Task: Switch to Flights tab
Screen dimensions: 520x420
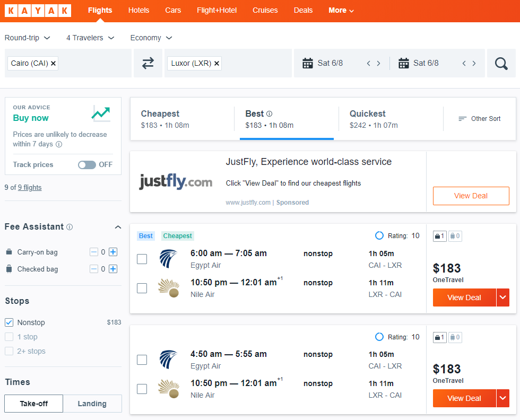Action: coord(100,10)
